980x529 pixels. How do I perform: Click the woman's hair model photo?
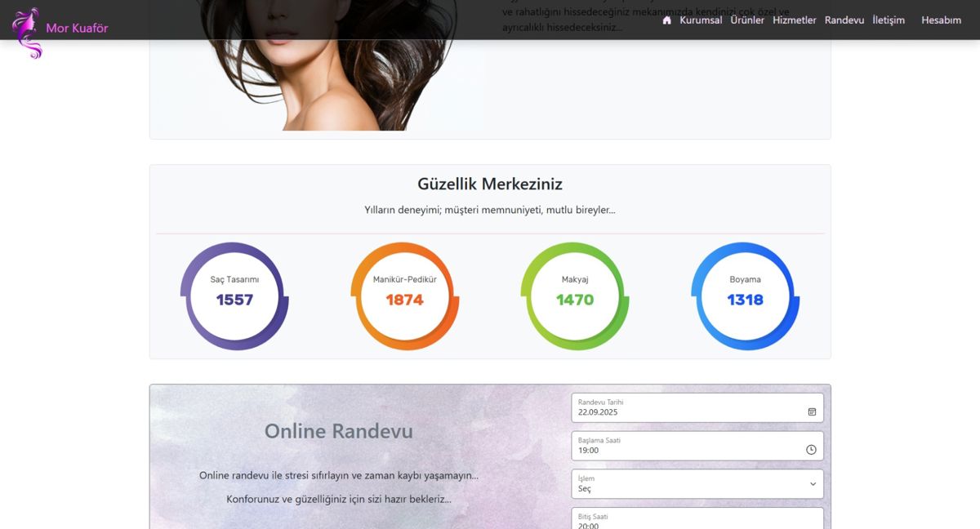(327, 65)
